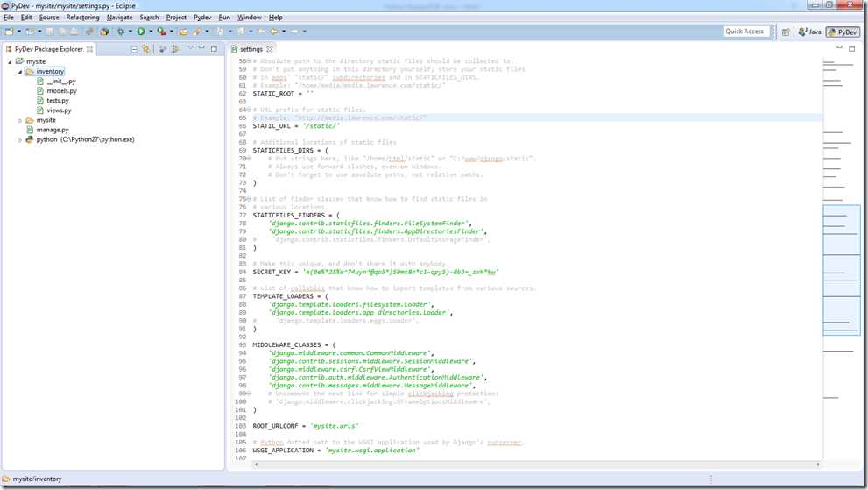Open the External Tools dropdown arrow
The width and height of the screenshot is (868, 490).
pyautogui.click(x=172, y=32)
